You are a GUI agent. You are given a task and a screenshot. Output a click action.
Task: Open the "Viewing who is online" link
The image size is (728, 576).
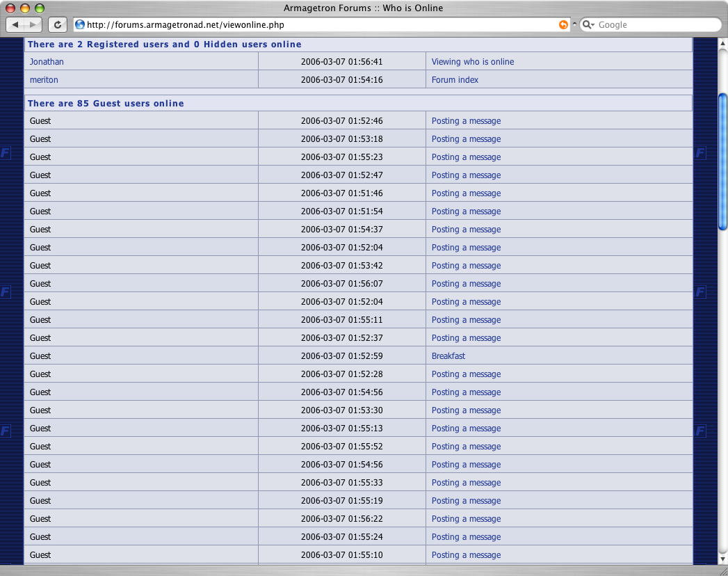pos(473,62)
